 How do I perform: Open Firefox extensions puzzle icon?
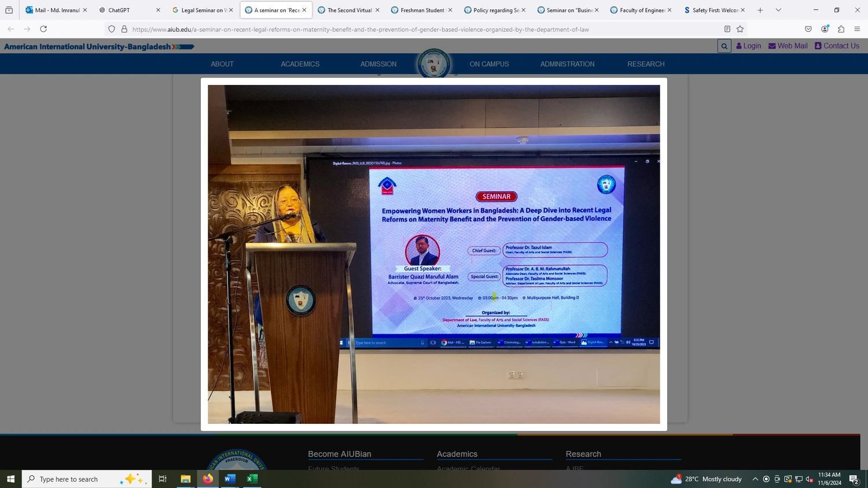coord(841,29)
